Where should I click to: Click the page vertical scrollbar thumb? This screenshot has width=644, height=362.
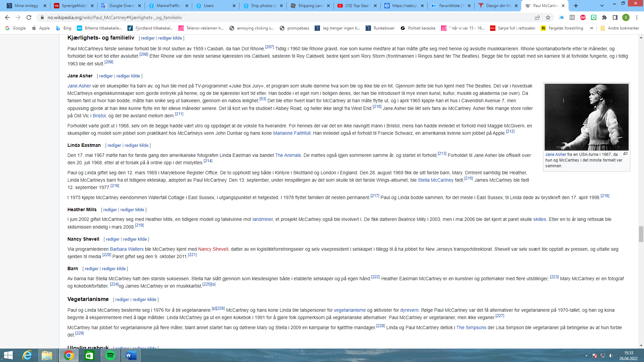coord(641,234)
